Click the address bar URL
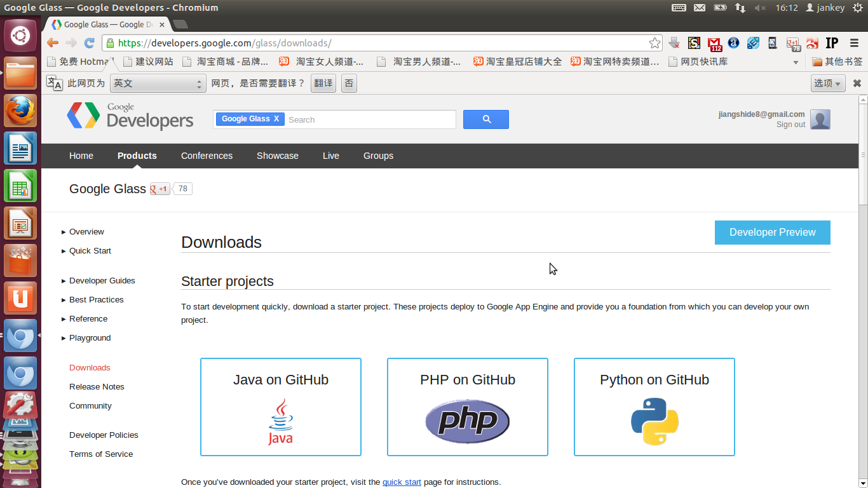 pos(225,43)
